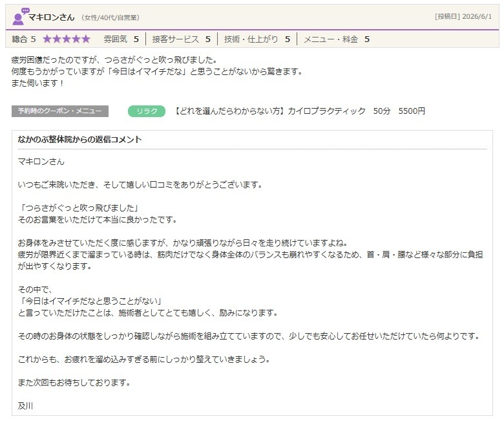This screenshot has height=423, width=504.
Task: Click the reply greeting マキロンさん
Action: pyautogui.click(x=41, y=162)
